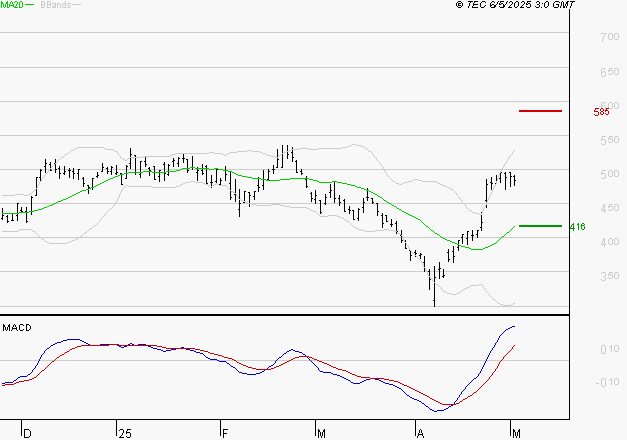Click the green MA20 legend line sample

pyautogui.click(x=30, y=5)
